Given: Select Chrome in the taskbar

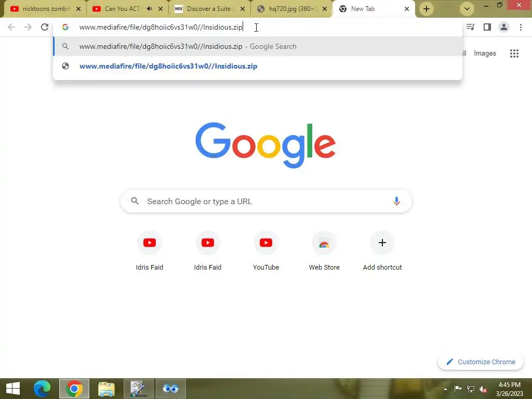Looking at the screenshot, I should click(x=74, y=389).
